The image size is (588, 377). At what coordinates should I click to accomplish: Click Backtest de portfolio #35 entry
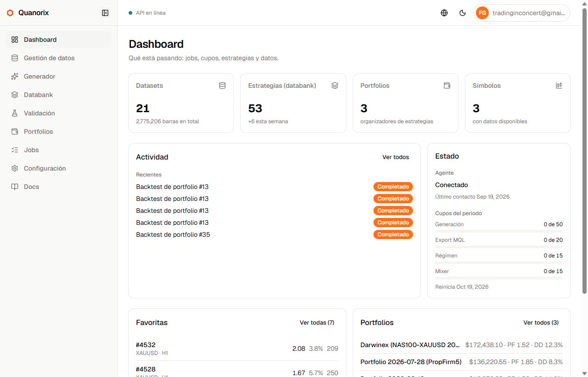click(x=173, y=234)
